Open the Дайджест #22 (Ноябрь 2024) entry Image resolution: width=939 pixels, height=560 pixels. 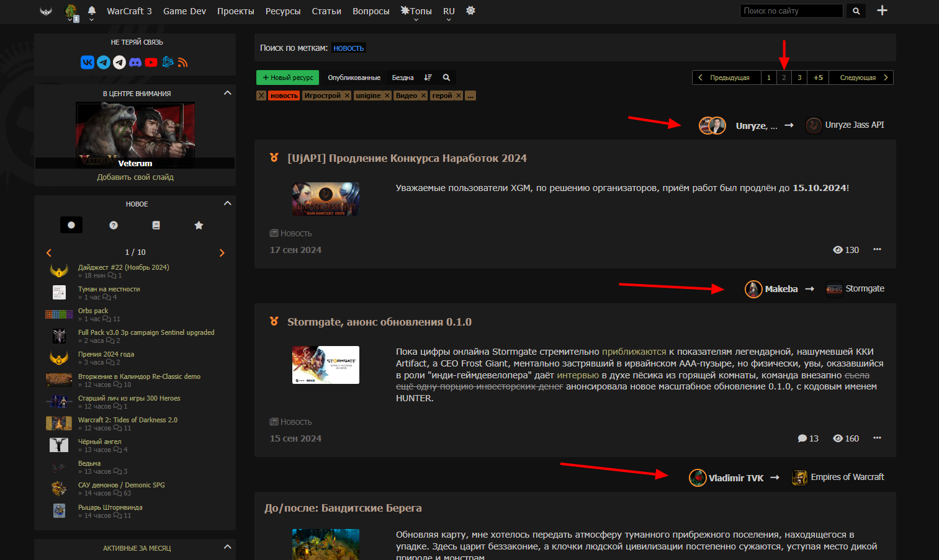pos(124,267)
